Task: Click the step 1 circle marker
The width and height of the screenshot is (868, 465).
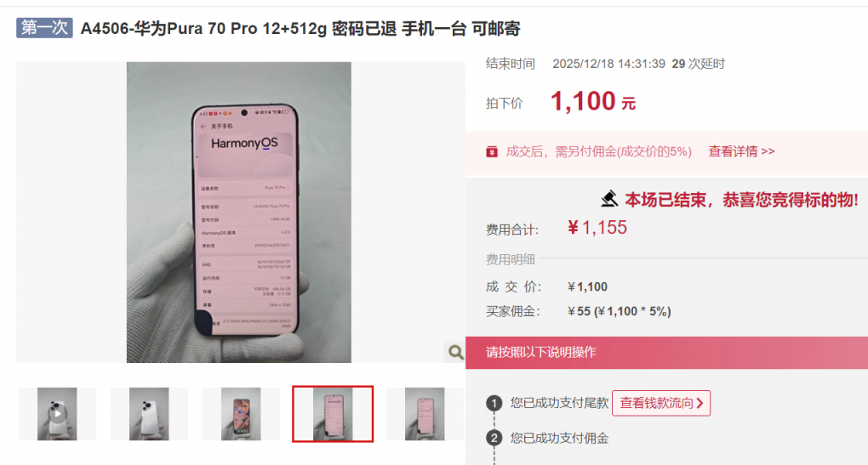Action: tap(494, 403)
